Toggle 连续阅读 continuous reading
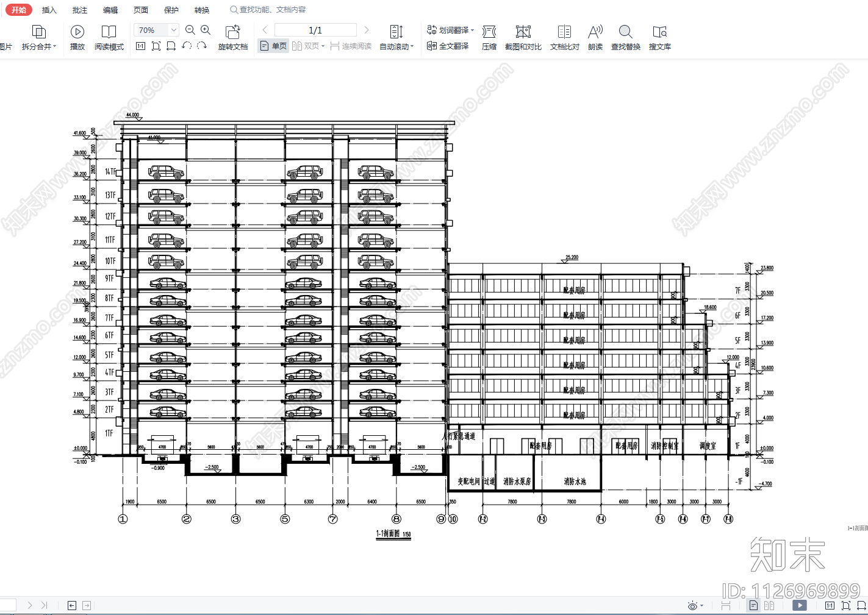Screen dimensions: 868x615 click(351, 46)
